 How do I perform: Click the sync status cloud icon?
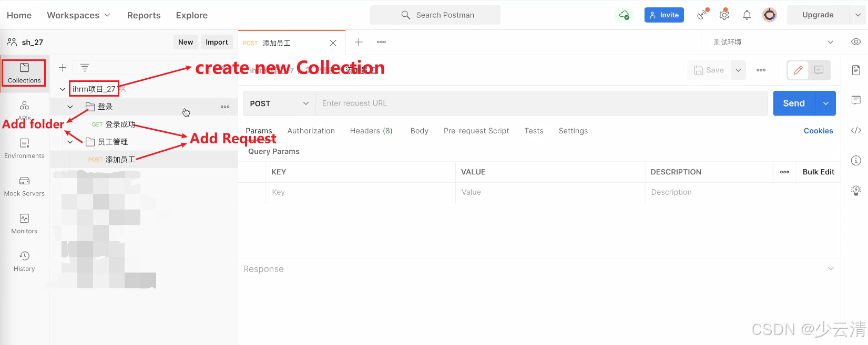624,15
